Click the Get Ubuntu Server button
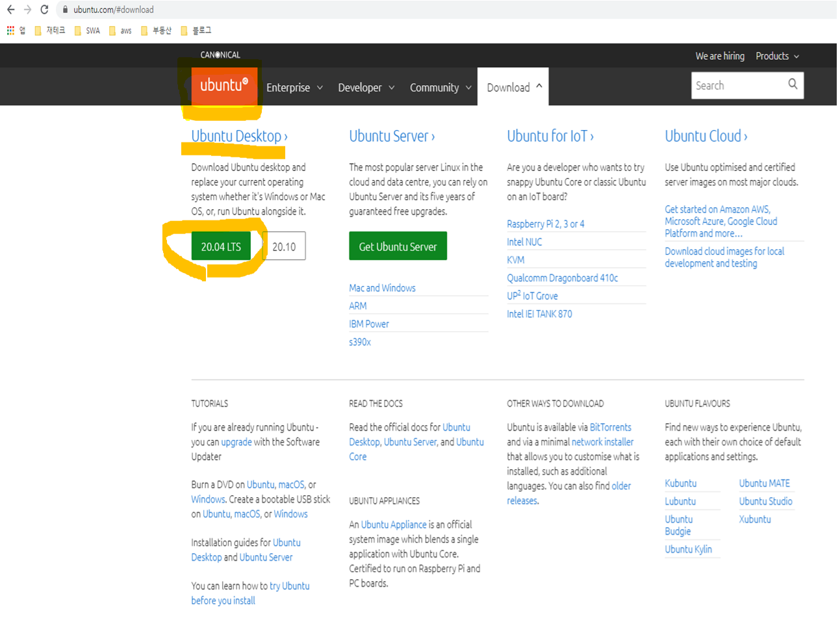The height and width of the screenshot is (622, 840). [398, 246]
